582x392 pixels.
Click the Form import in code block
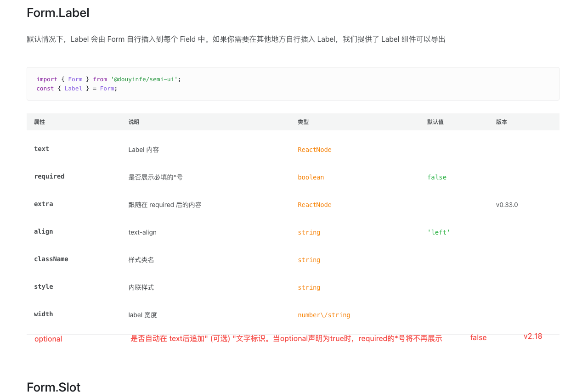point(75,79)
